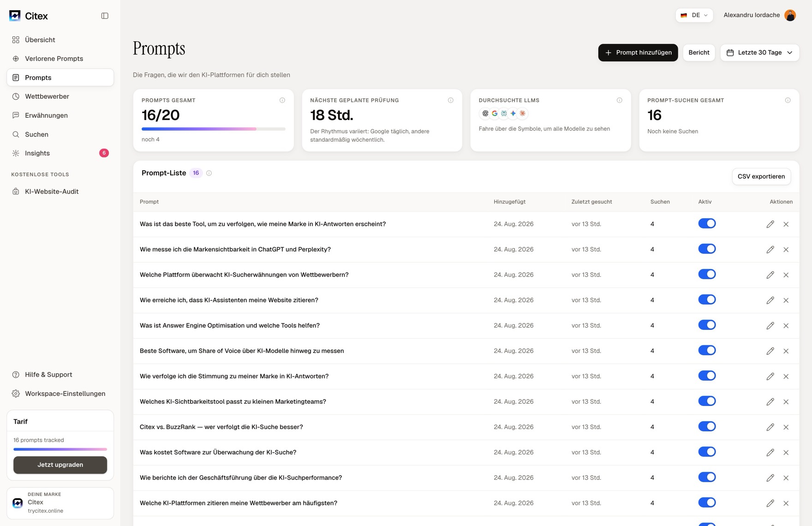Viewport: 812px width, 526px height.
Task: Open the DE language dropdown
Action: [x=694, y=15]
